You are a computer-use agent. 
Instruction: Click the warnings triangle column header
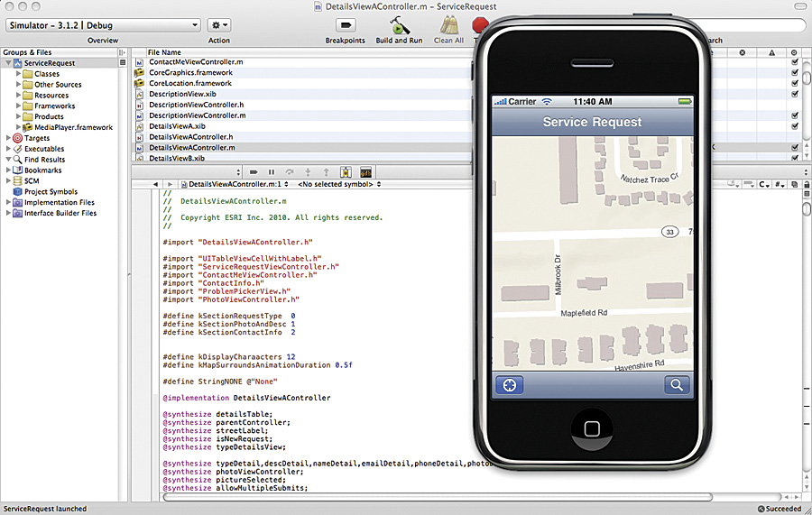coord(771,52)
